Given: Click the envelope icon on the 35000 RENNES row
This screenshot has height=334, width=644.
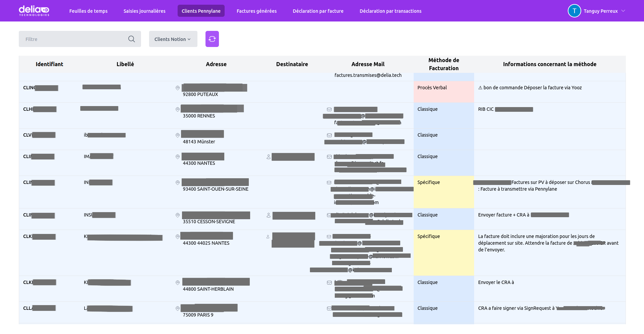Looking at the screenshot, I should (329, 109).
